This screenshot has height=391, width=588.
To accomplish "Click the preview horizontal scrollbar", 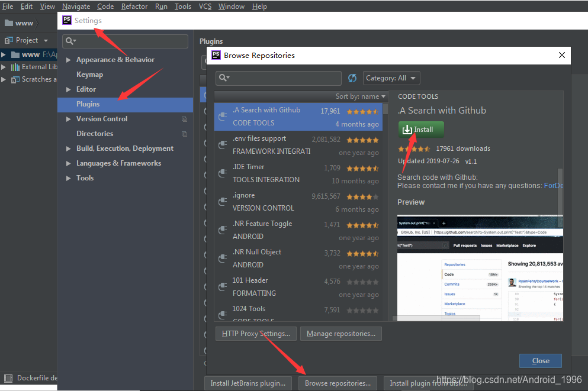I will click(436, 318).
